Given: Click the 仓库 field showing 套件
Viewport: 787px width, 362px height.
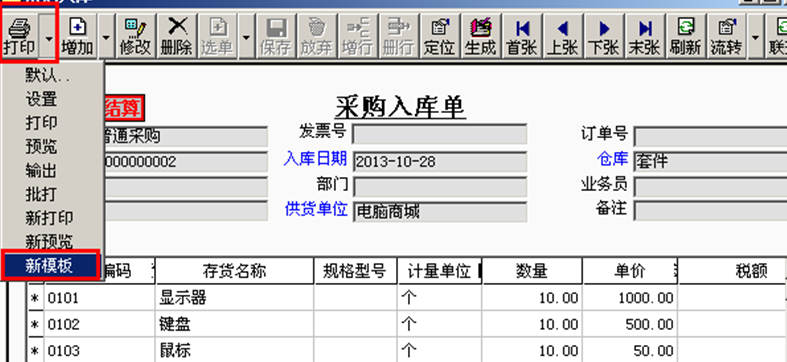Looking at the screenshot, I should coord(710,162).
